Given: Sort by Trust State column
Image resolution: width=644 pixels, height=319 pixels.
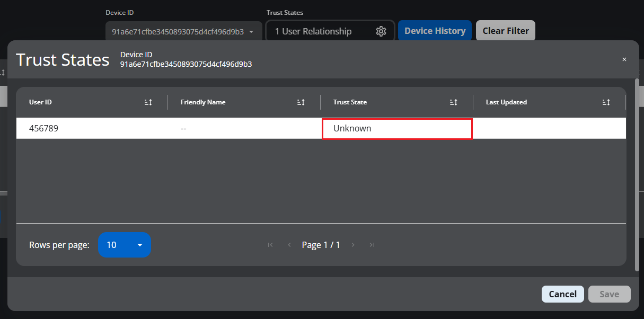Looking at the screenshot, I should click(454, 102).
